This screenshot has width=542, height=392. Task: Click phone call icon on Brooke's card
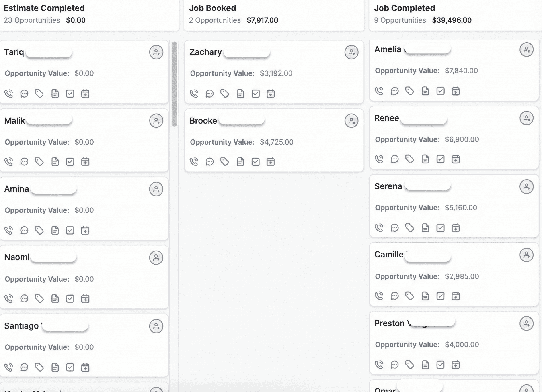pos(194,162)
